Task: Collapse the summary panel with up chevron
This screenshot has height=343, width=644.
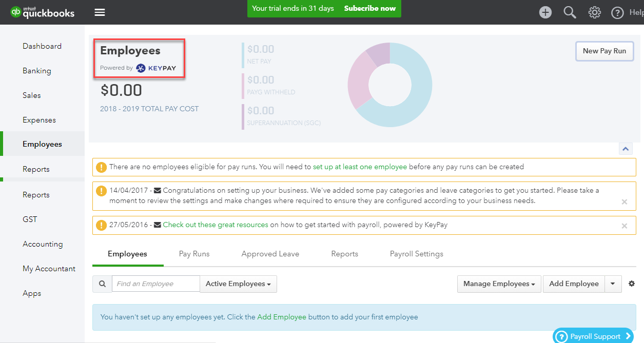Action: [626, 149]
